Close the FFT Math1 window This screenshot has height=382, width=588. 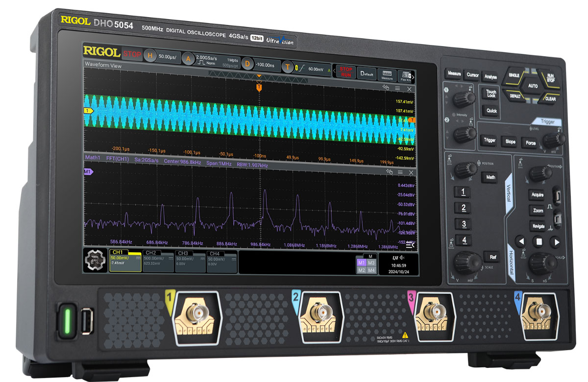411,172
